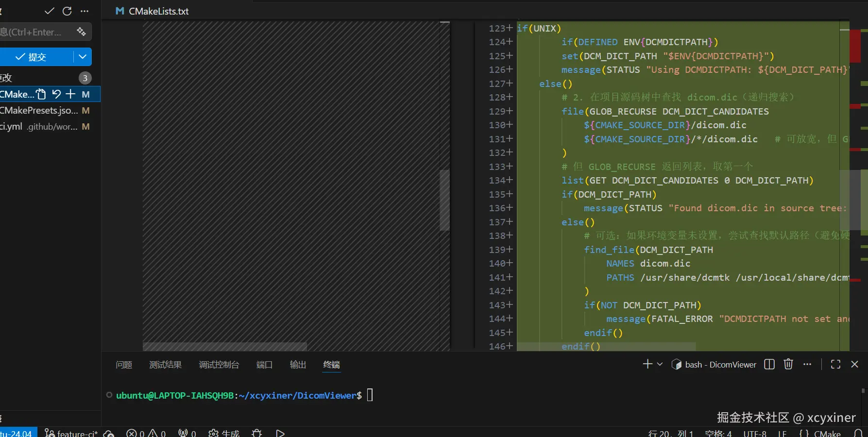
Task: Open warnings count in status bar
Action: tap(157, 433)
